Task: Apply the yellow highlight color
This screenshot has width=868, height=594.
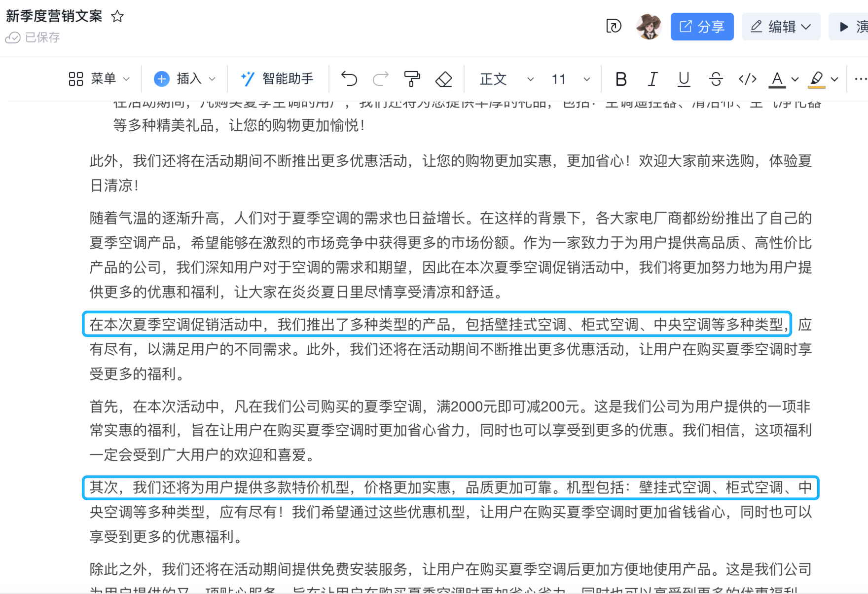Action: pyautogui.click(x=817, y=79)
